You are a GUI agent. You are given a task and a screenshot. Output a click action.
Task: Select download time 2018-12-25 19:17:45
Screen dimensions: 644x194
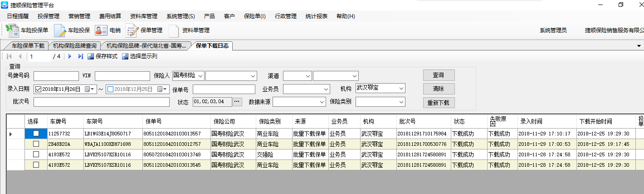[x=607, y=144]
